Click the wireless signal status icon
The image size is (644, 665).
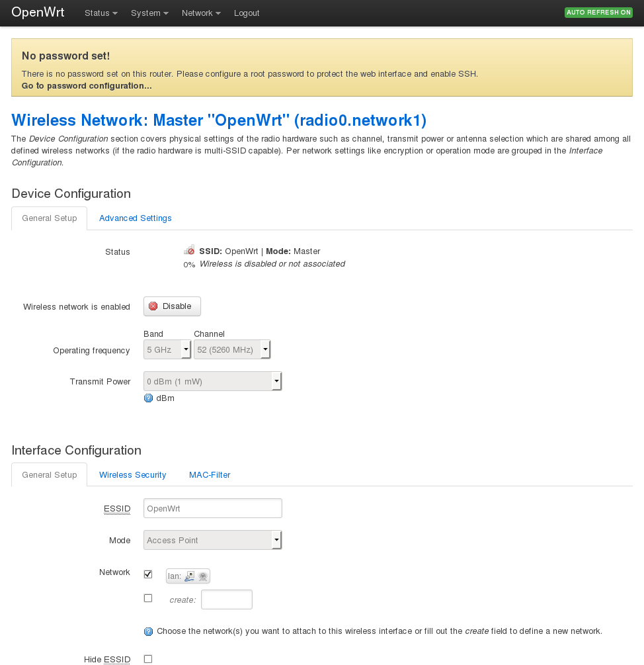pyautogui.click(x=189, y=250)
